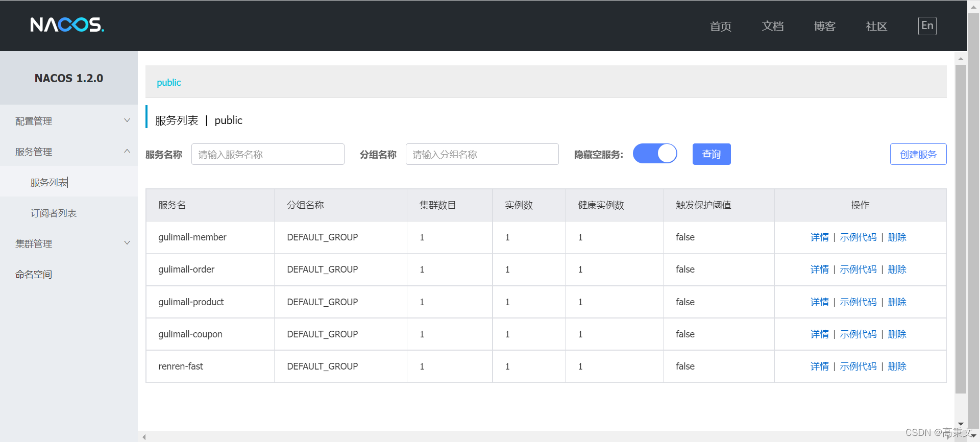Screen dimensions: 980x442
Task: Expand the 配置管理 menu chevron
Action: click(127, 120)
